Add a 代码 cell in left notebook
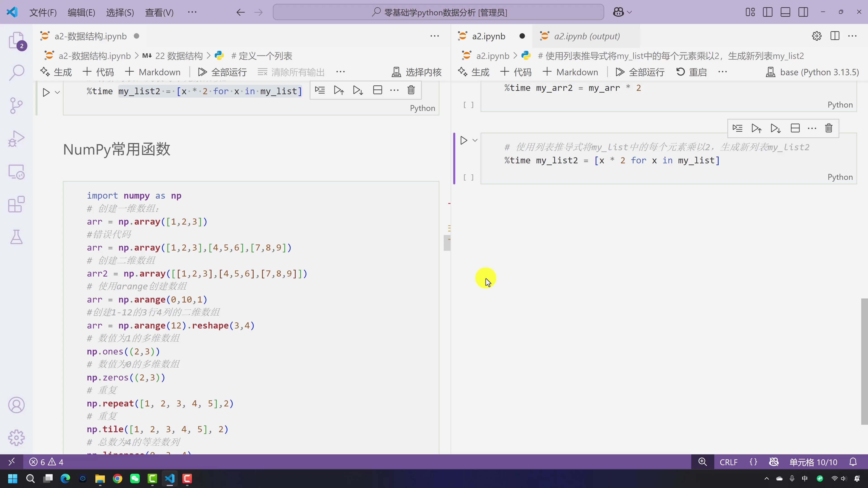 [98, 72]
